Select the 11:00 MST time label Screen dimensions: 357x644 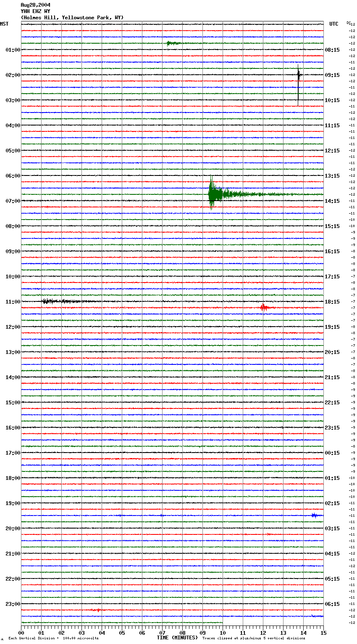tap(13, 302)
